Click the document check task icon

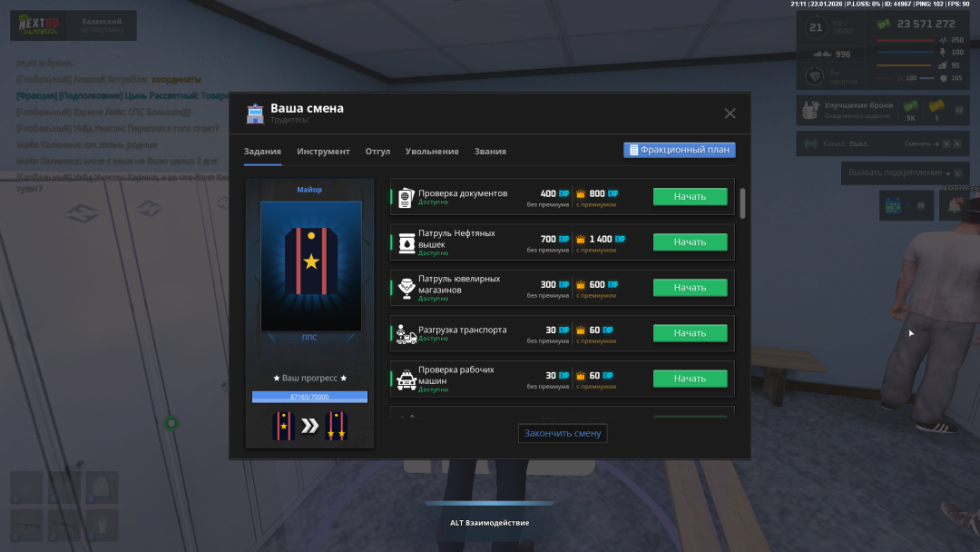[406, 197]
